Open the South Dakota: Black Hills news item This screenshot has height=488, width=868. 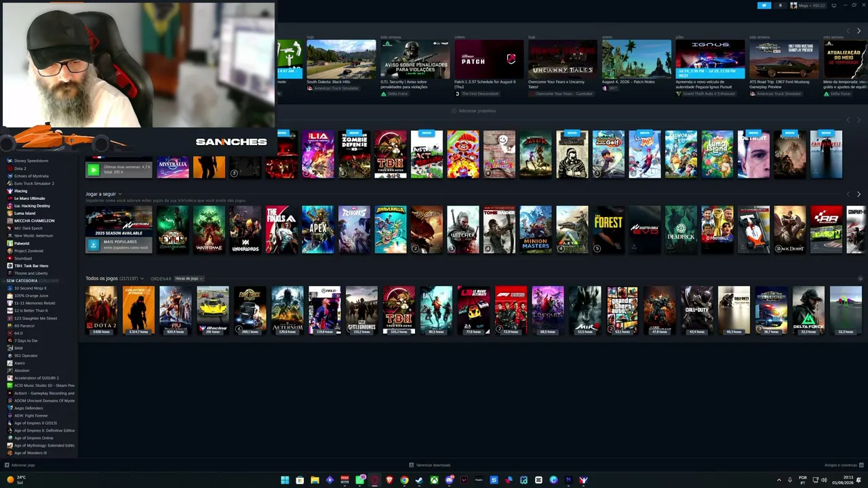coord(341,64)
